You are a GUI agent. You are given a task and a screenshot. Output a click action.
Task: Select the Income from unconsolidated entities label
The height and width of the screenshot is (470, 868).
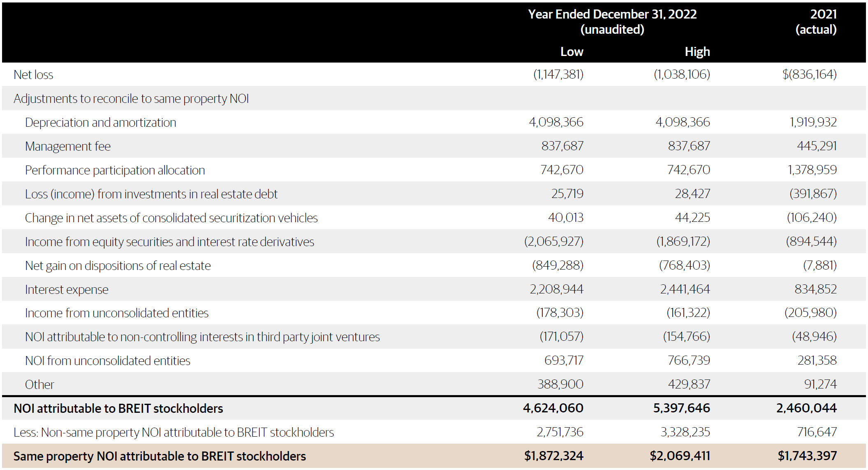point(117,313)
